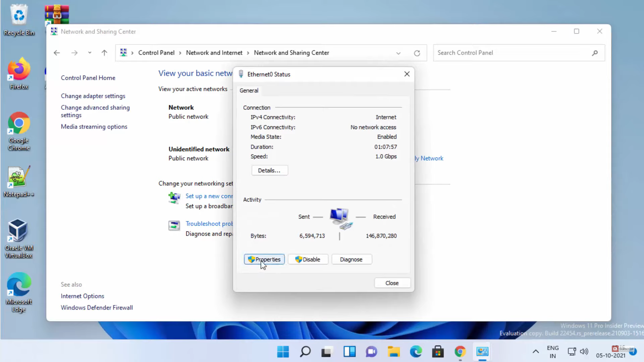Click Network and Internet breadcrumb
The height and width of the screenshot is (362, 644).
(x=214, y=53)
